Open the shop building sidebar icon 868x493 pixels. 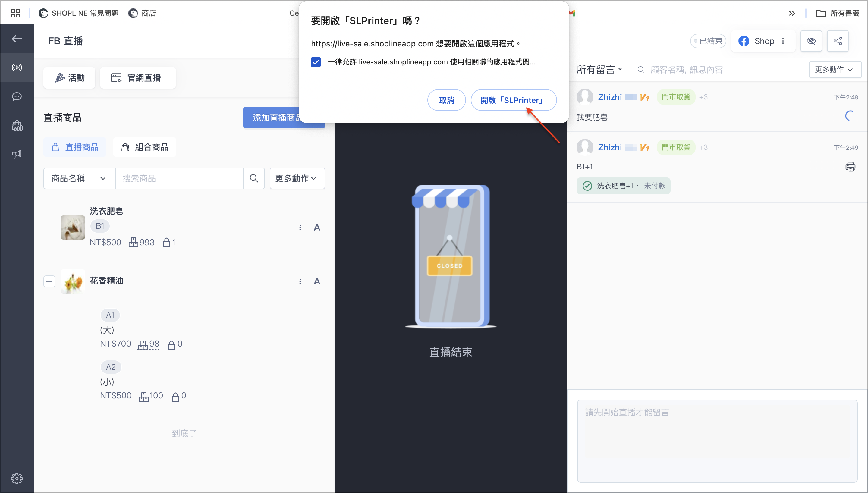point(17,126)
